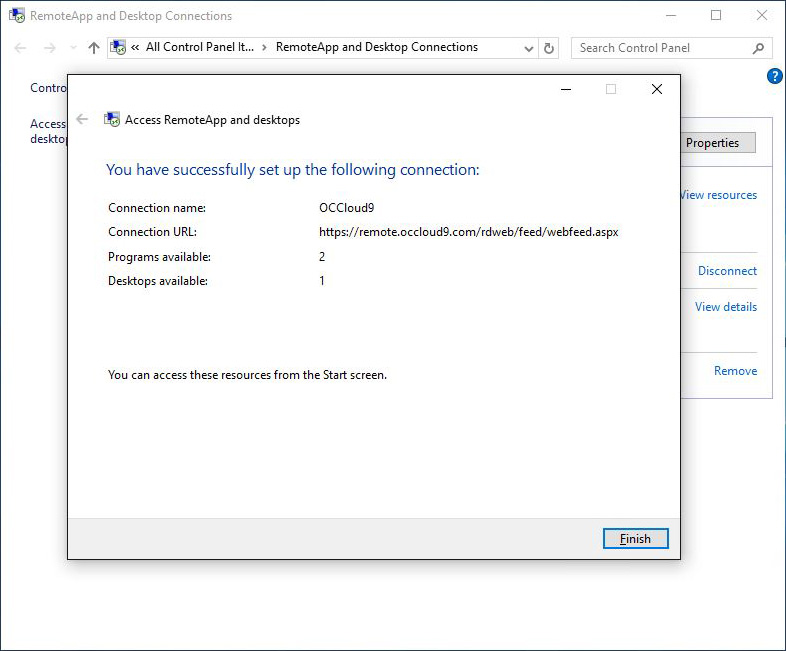Refresh the Control Panel address bar

click(549, 48)
